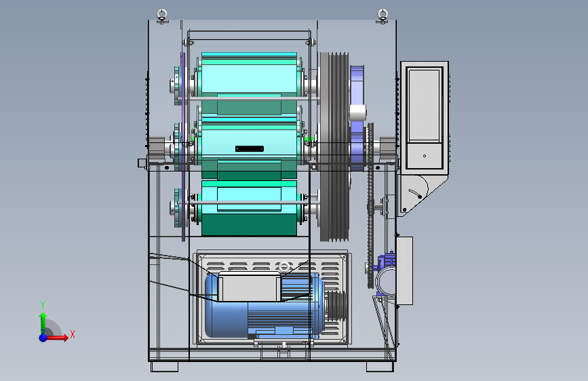Select the tall control cabinet door panel
The width and height of the screenshot is (588, 381).
[x=424, y=105]
